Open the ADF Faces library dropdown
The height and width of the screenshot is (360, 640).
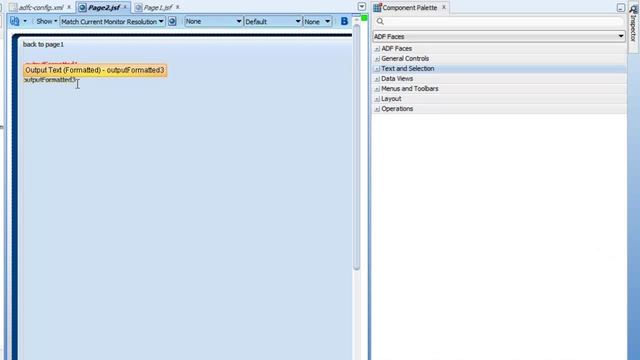pyautogui.click(x=499, y=37)
